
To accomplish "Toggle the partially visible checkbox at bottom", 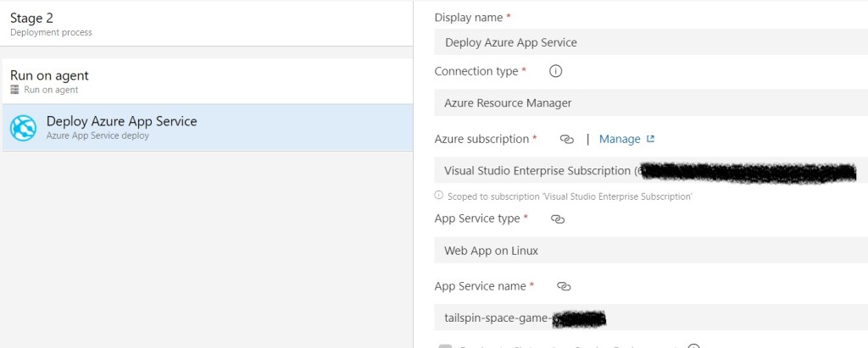I will pyautogui.click(x=445, y=345).
